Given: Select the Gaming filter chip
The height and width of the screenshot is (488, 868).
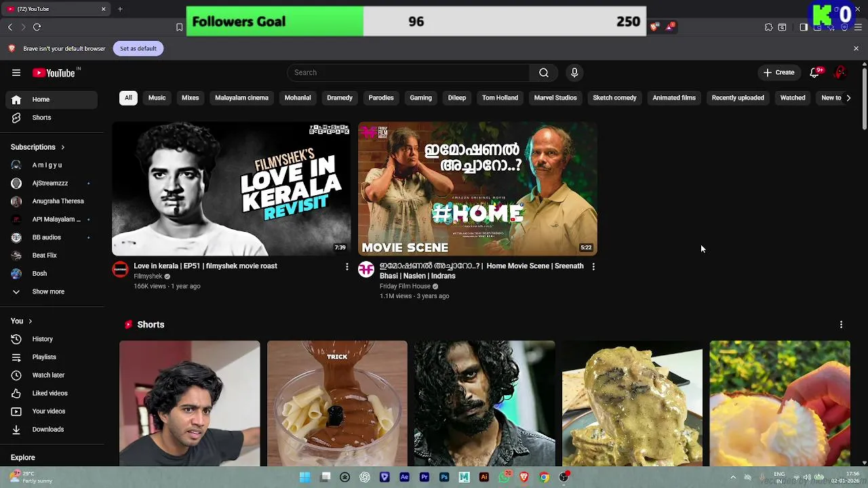Looking at the screenshot, I should point(420,98).
